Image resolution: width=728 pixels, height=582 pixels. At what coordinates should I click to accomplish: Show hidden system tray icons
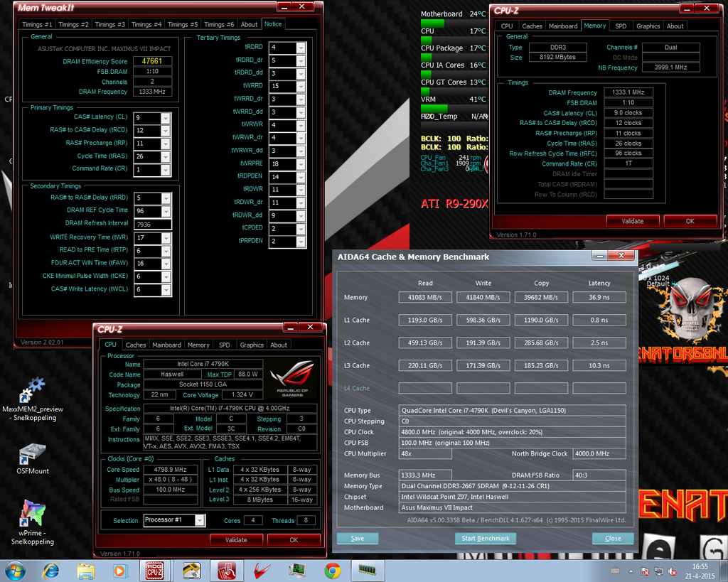[631, 571]
